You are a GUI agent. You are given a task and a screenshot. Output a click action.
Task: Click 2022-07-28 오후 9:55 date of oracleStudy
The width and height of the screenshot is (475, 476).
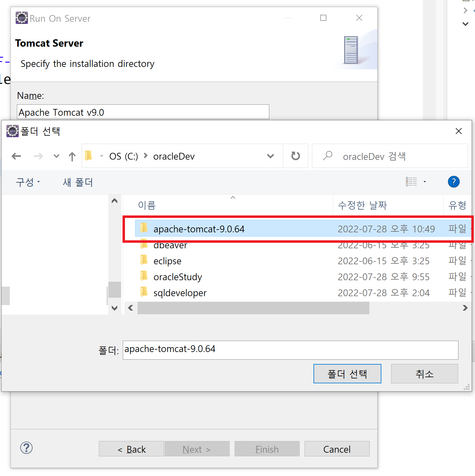coord(384,277)
